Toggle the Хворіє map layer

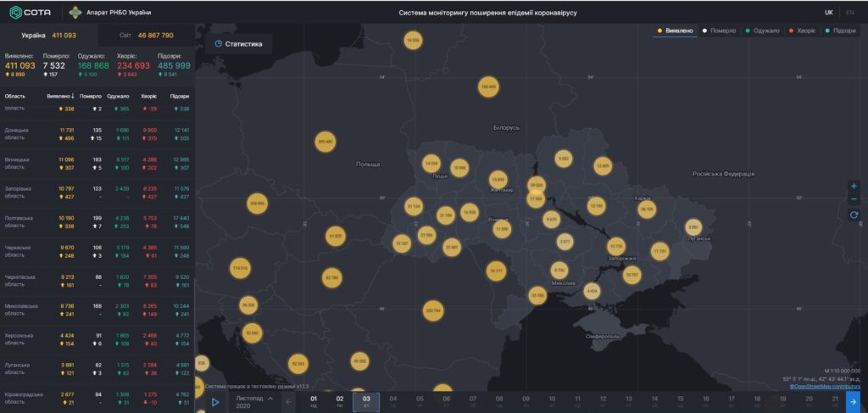coord(802,31)
